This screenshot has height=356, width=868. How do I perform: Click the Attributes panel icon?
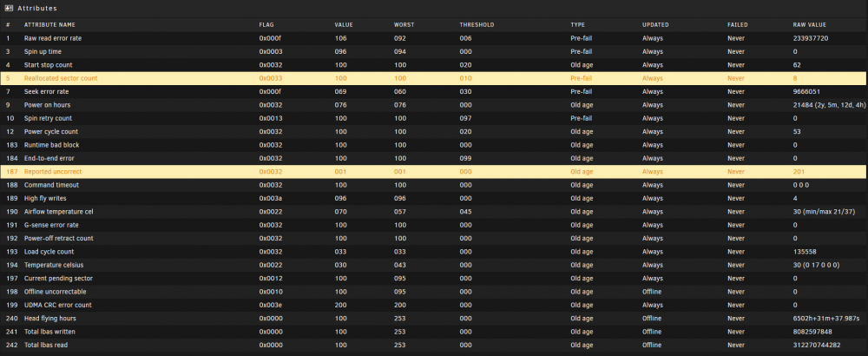[x=9, y=9]
